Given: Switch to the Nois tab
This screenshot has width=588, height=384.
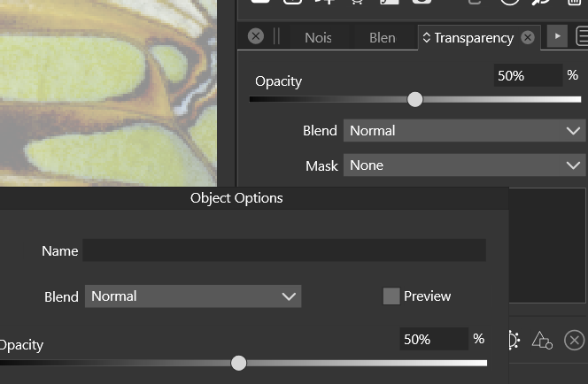Looking at the screenshot, I should 318,38.
